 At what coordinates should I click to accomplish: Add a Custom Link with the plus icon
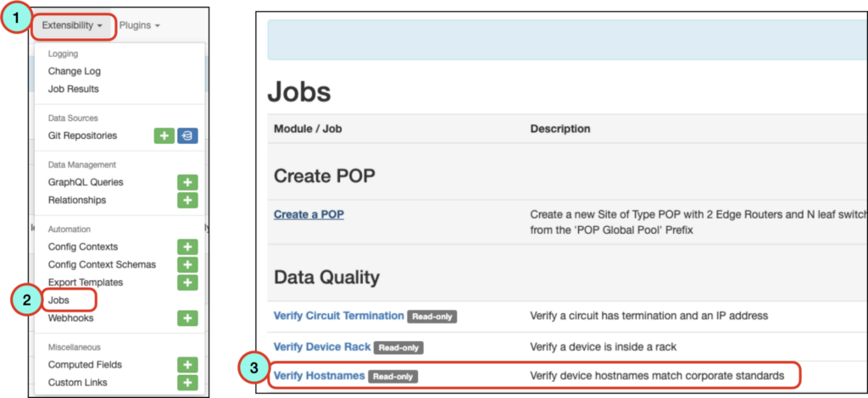187,383
